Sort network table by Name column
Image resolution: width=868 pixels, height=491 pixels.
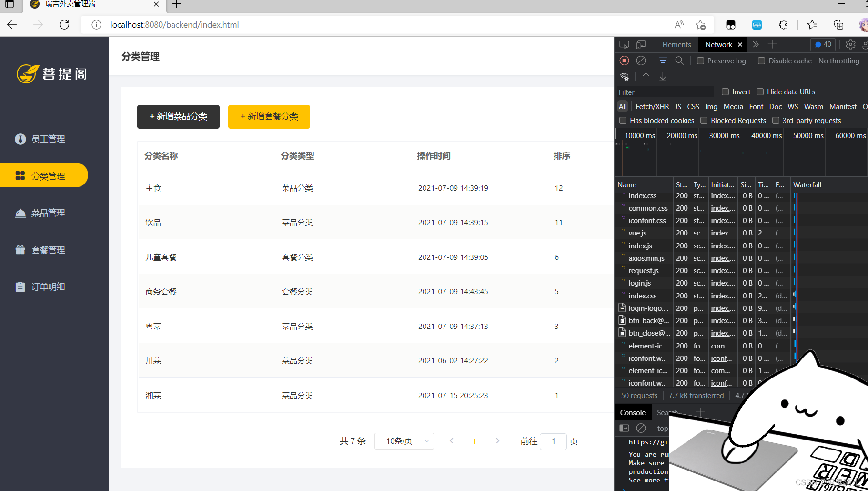(x=644, y=185)
